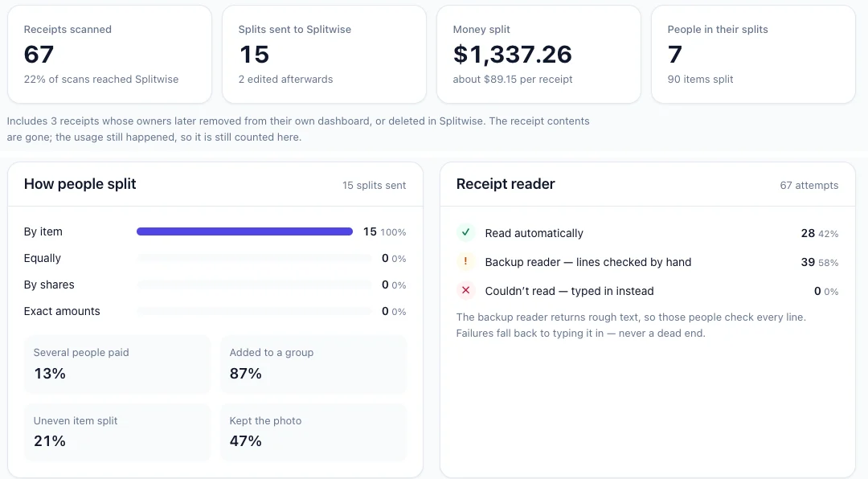The image size is (868, 479).
Task: Click the '47%' value under Kept the photo
Action: pos(246,441)
